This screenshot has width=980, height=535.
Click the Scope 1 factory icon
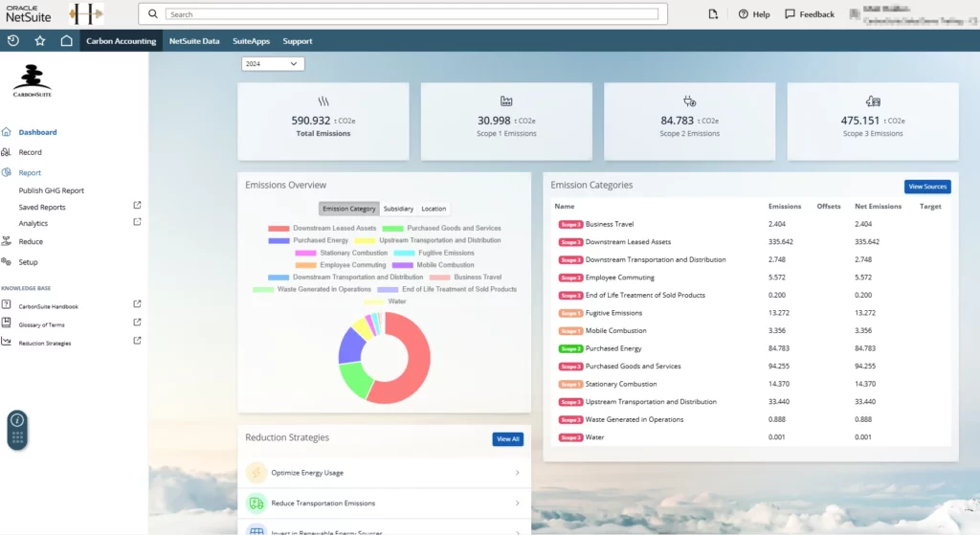(x=506, y=101)
